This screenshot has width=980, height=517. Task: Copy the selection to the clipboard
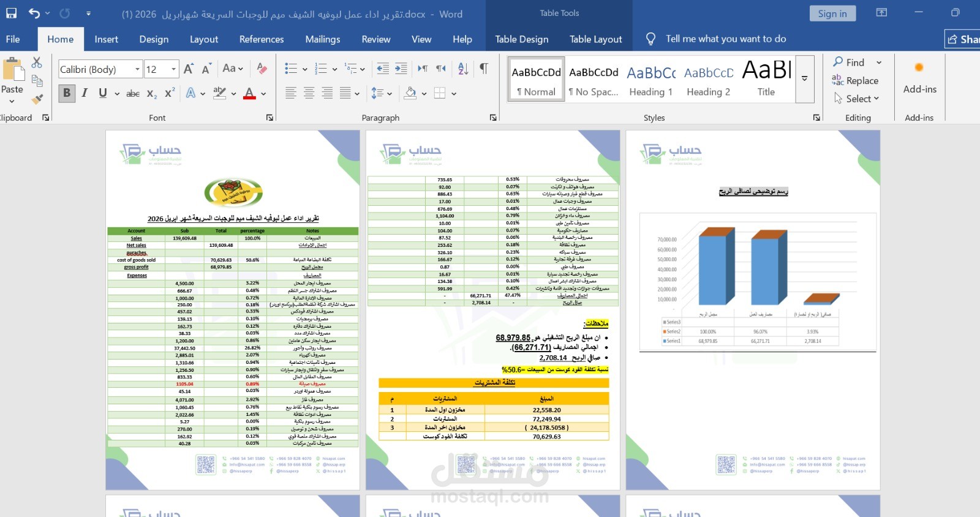click(x=37, y=80)
